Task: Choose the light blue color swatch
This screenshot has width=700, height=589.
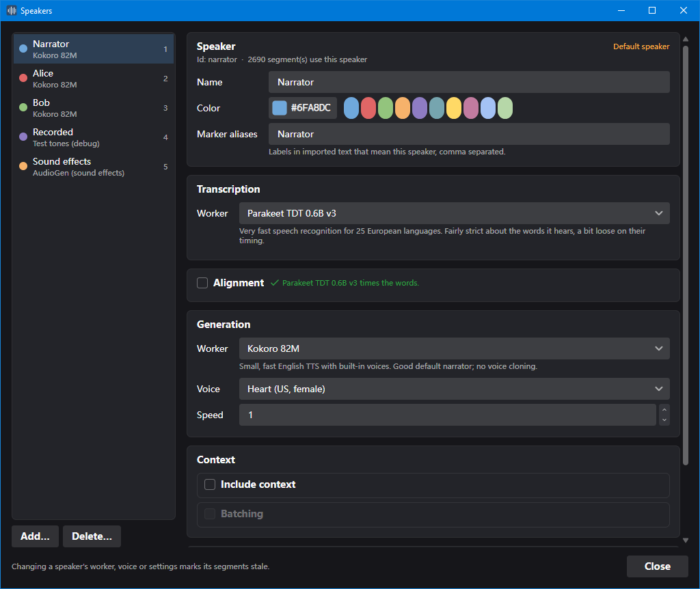Action: pyautogui.click(x=488, y=108)
